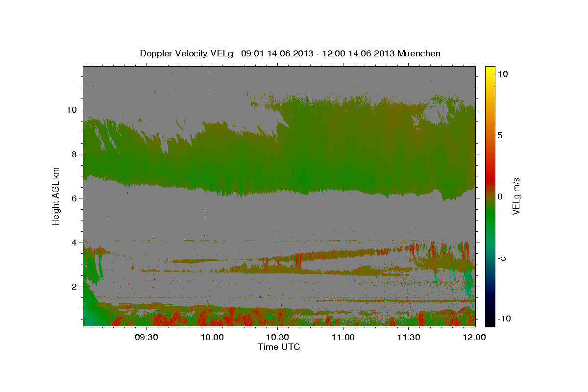This screenshot has height=392, width=588.
Task: Click the height tick label 6
Action: (75, 198)
